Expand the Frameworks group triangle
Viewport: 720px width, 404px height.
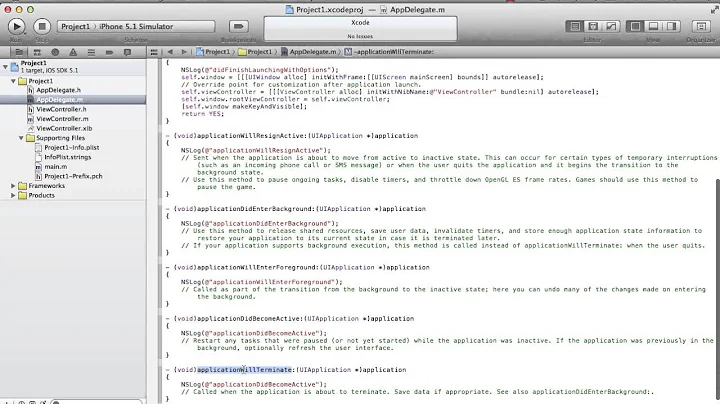pos(13,185)
